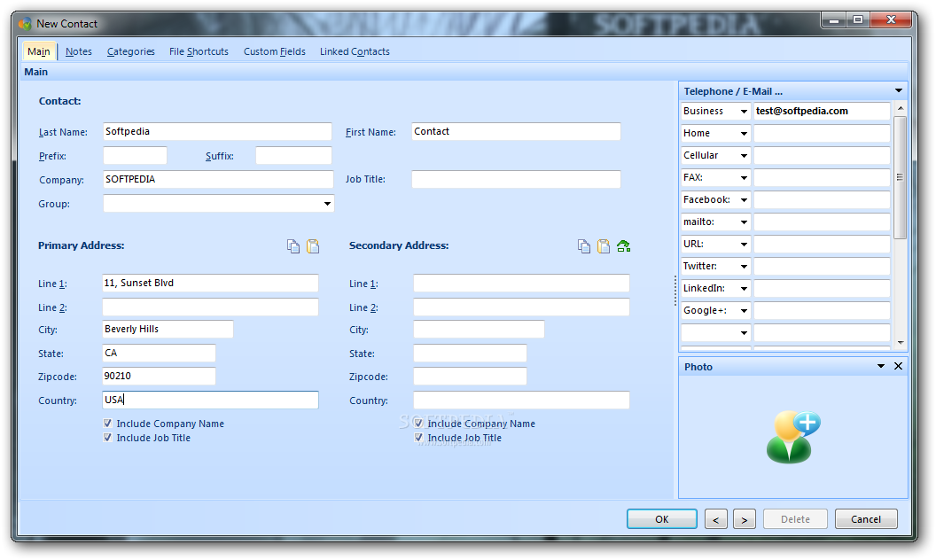Click primary State field with CA
The image size is (936, 560).
point(159,353)
